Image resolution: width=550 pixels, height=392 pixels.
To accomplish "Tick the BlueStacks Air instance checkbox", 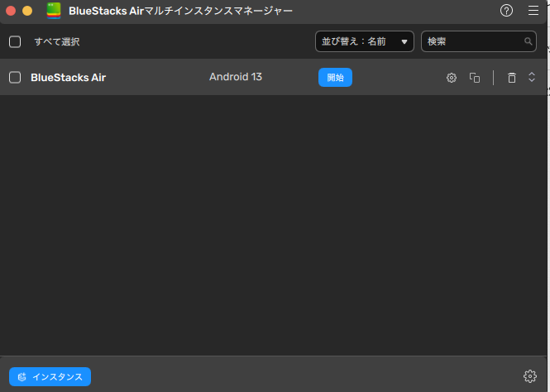I will pyautogui.click(x=15, y=78).
